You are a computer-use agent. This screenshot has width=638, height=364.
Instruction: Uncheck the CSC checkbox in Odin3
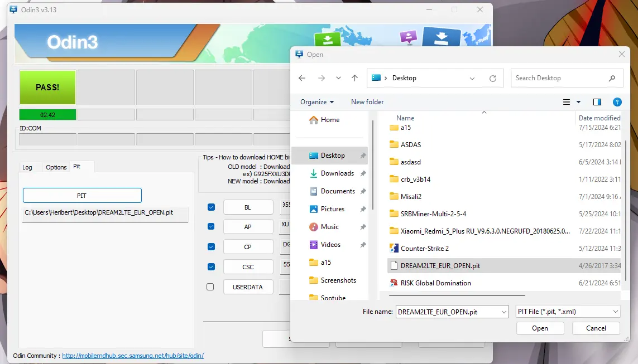(x=211, y=266)
